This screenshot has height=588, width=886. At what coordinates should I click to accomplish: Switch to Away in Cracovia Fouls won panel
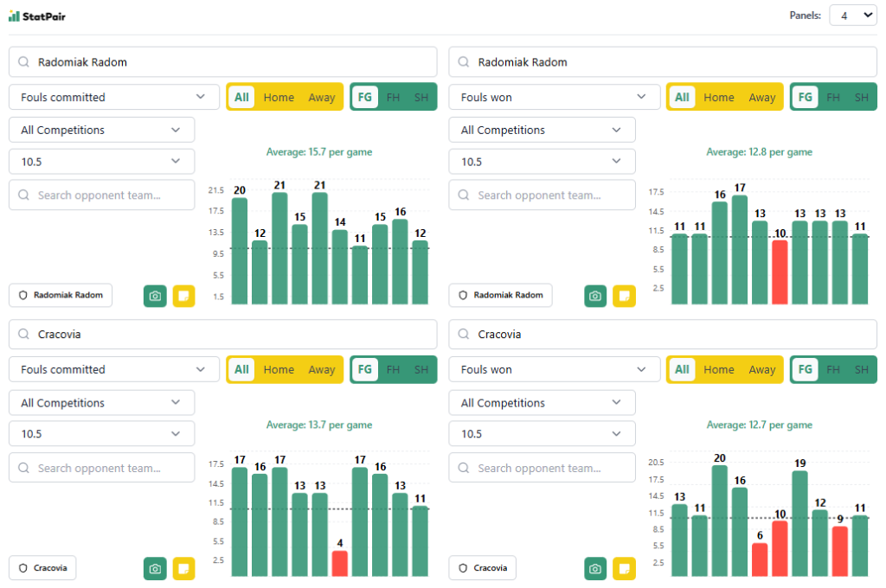[761, 370]
